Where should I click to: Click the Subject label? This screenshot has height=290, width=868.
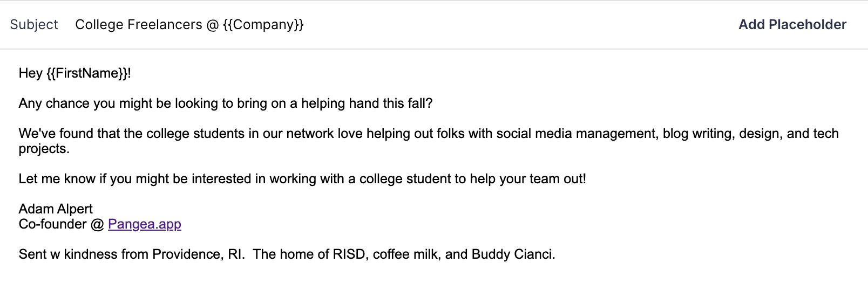pyautogui.click(x=34, y=24)
